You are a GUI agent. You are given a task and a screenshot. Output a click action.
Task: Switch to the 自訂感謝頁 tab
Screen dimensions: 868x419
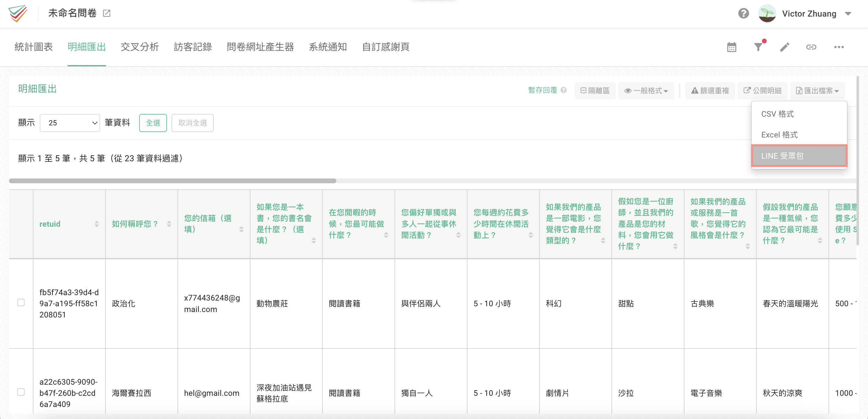click(385, 47)
